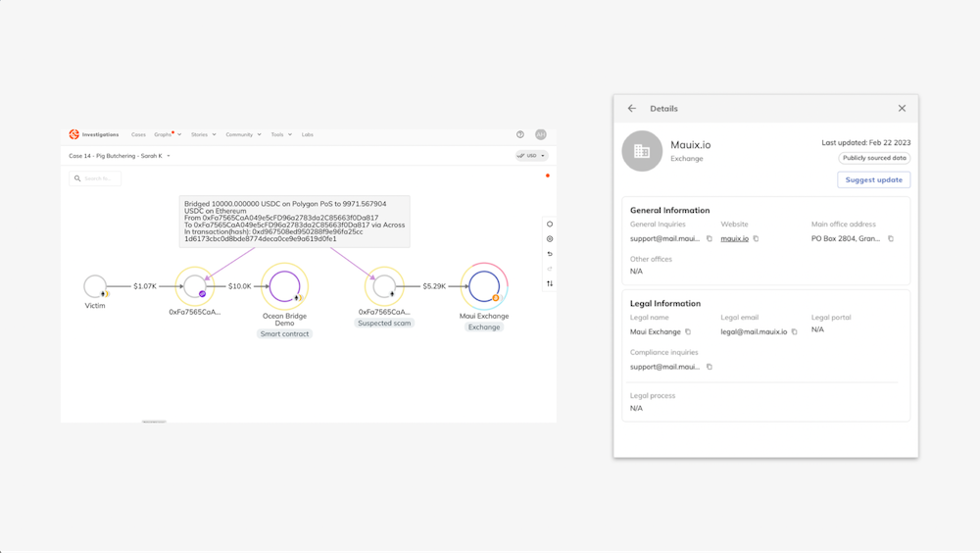The height and width of the screenshot is (553, 980).
Task: Open the USD currency dropdown
Action: point(531,156)
